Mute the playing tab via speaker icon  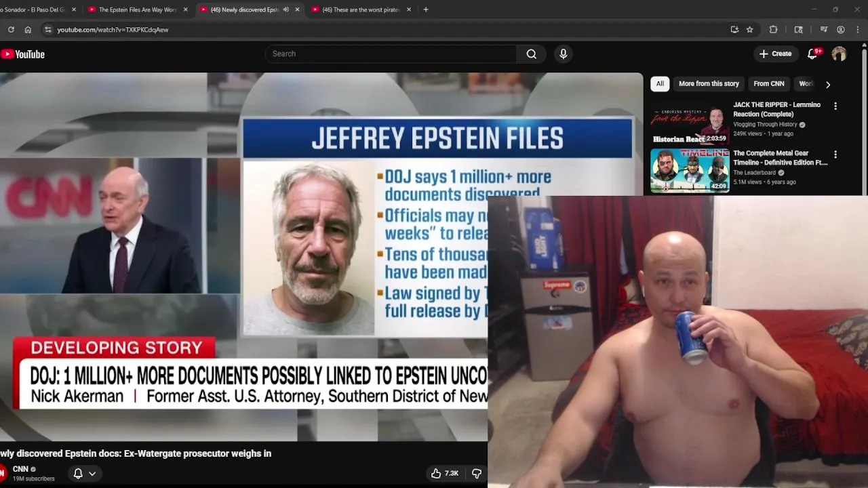(285, 9)
